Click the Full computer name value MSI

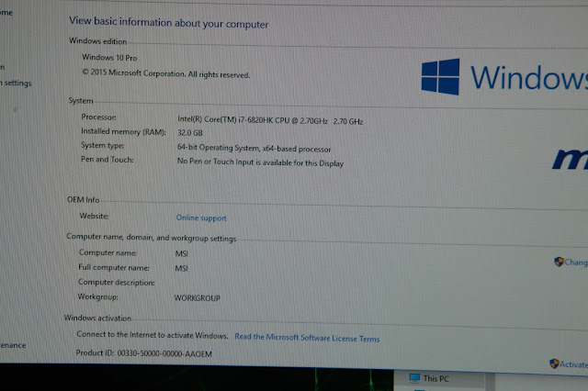coord(182,268)
